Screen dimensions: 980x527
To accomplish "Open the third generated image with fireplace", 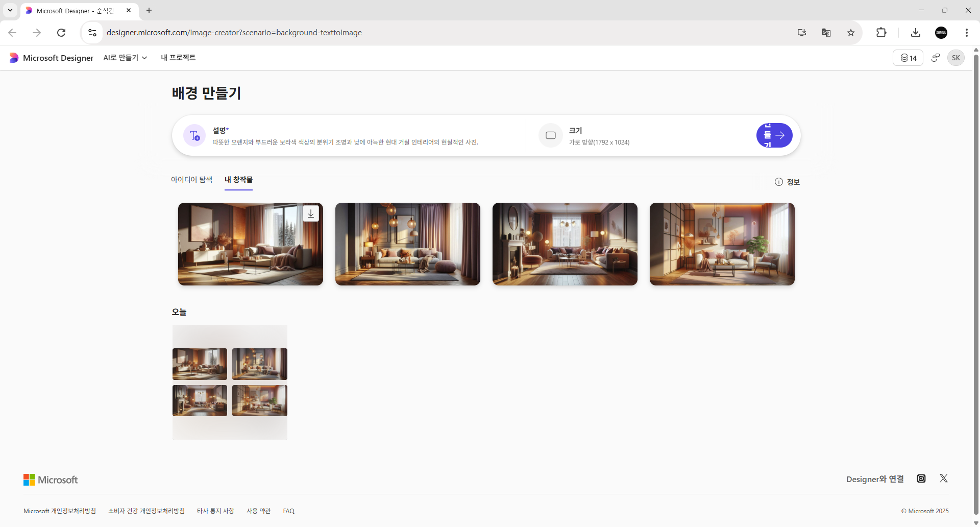I will click(x=565, y=244).
